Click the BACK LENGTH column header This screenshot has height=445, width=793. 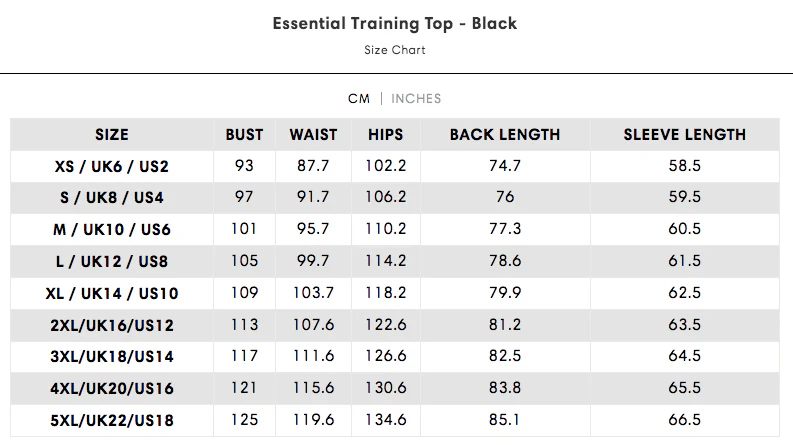[x=505, y=134]
